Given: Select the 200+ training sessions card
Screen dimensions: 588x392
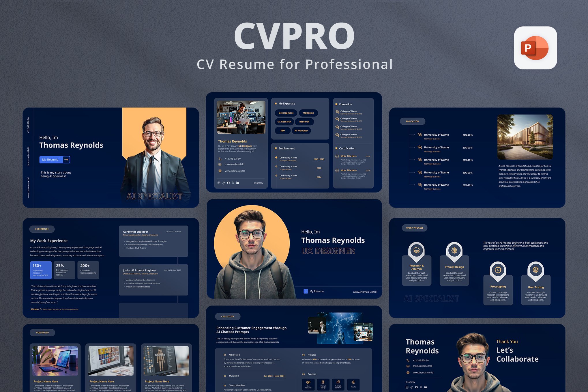Looking at the screenshot, I should (88, 270).
